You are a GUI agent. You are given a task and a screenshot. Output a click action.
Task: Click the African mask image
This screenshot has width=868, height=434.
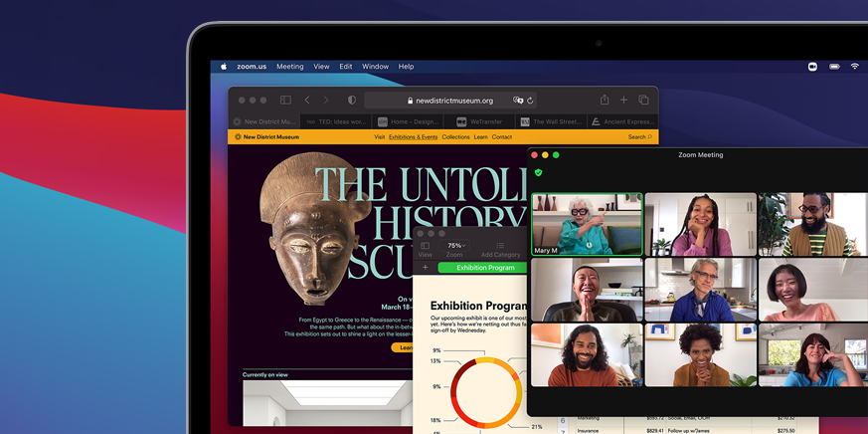314,228
